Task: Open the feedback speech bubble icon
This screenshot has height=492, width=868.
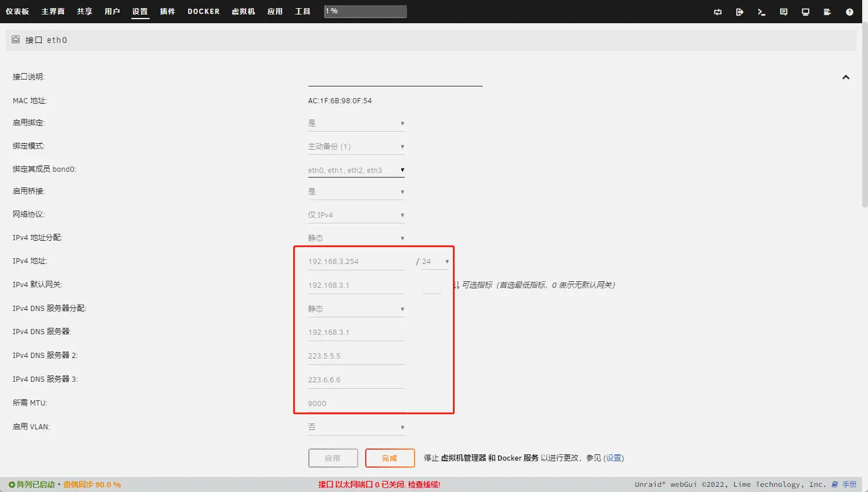Action: [783, 12]
